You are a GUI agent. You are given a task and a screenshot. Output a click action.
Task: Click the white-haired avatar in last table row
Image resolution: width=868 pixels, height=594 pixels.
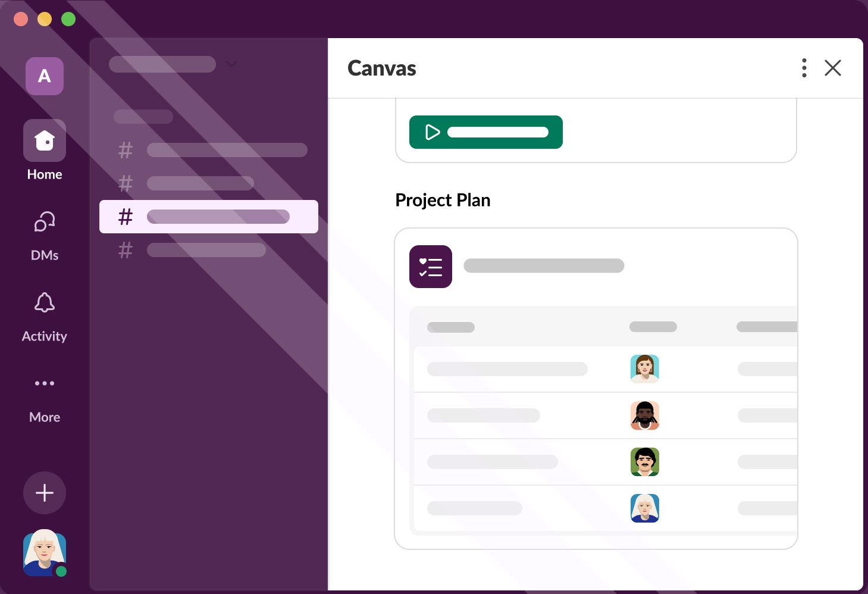point(645,508)
